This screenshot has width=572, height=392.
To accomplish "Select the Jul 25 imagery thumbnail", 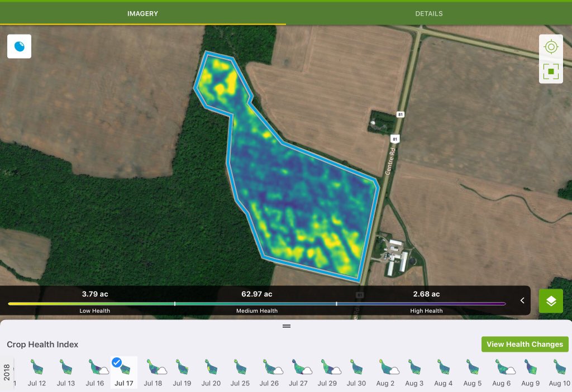I will 240,372.
